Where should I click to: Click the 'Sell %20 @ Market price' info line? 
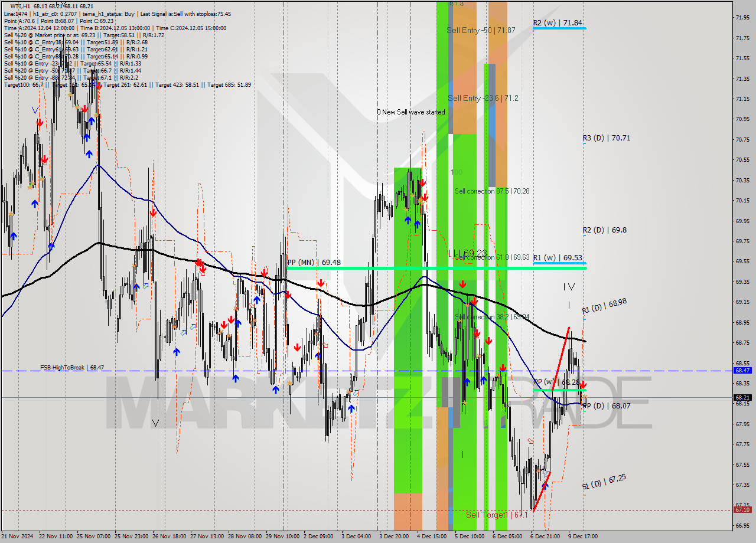84,35
